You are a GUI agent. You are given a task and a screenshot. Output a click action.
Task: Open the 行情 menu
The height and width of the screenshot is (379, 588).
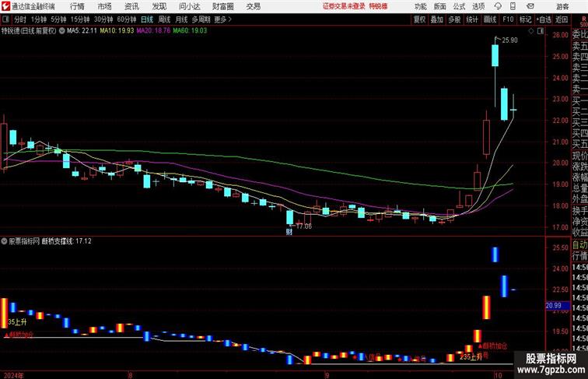pos(77,6)
